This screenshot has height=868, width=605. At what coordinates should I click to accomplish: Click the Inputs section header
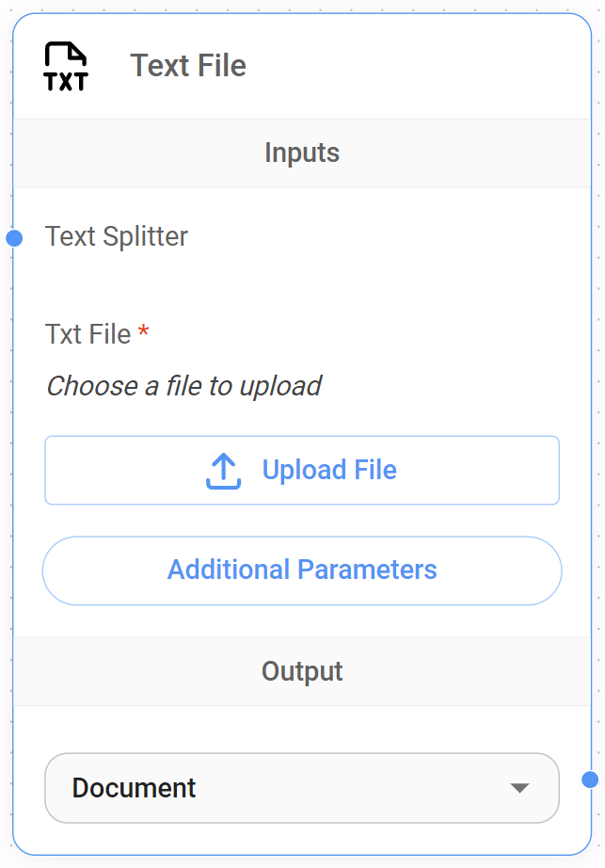tap(302, 153)
